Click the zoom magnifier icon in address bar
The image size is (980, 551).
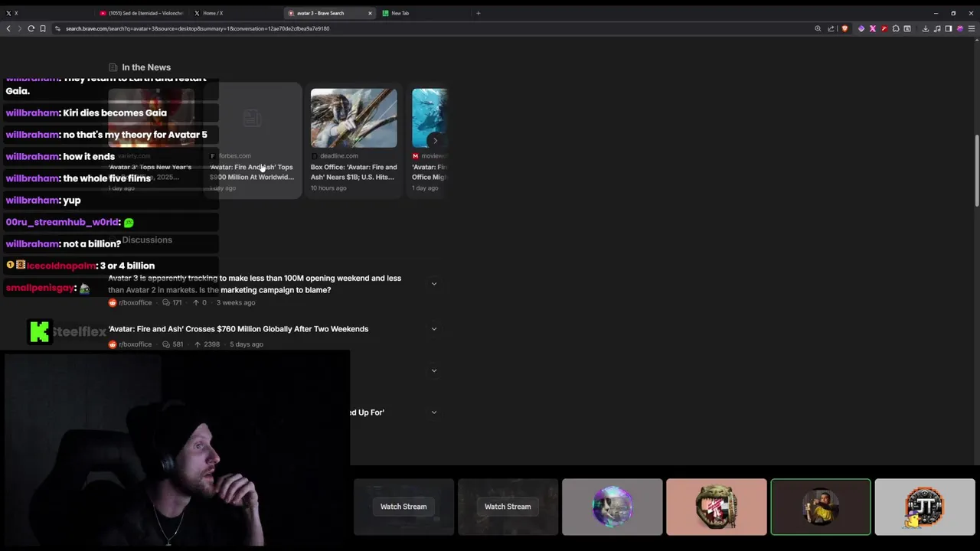coord(818,28)
